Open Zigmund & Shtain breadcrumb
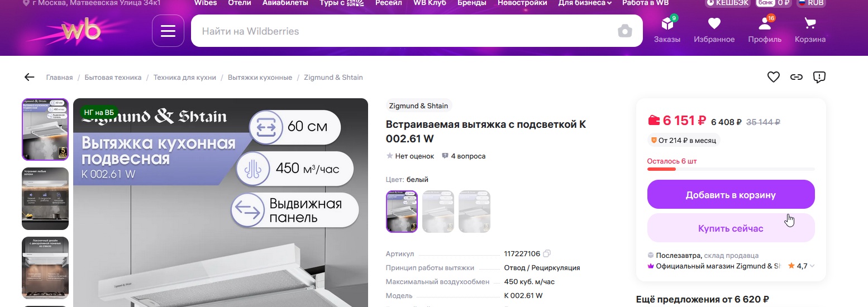 click(333, 78)
